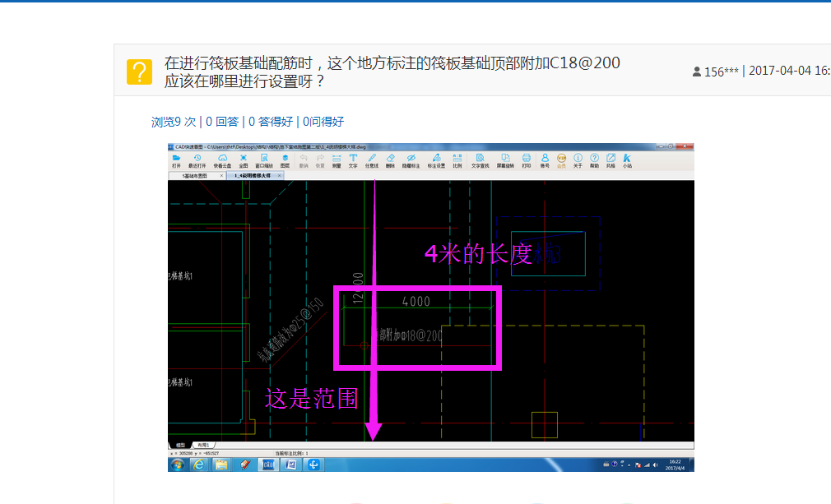Screen dimensions: 831x504
Task: Click the blue arrows app taskbar icon
Action: [x=313, y=465]
